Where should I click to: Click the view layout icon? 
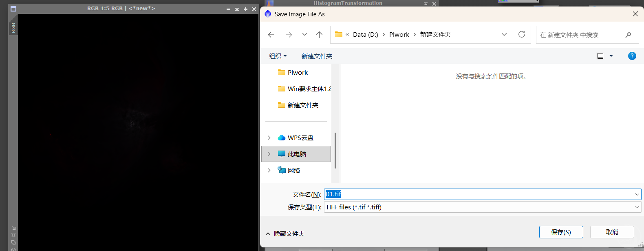[600, 56]
